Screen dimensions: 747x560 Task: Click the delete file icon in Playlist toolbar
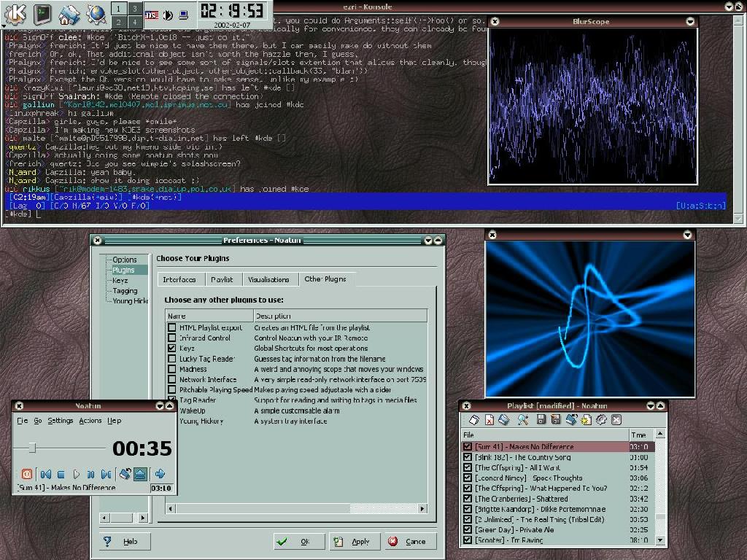click(489, 419)
